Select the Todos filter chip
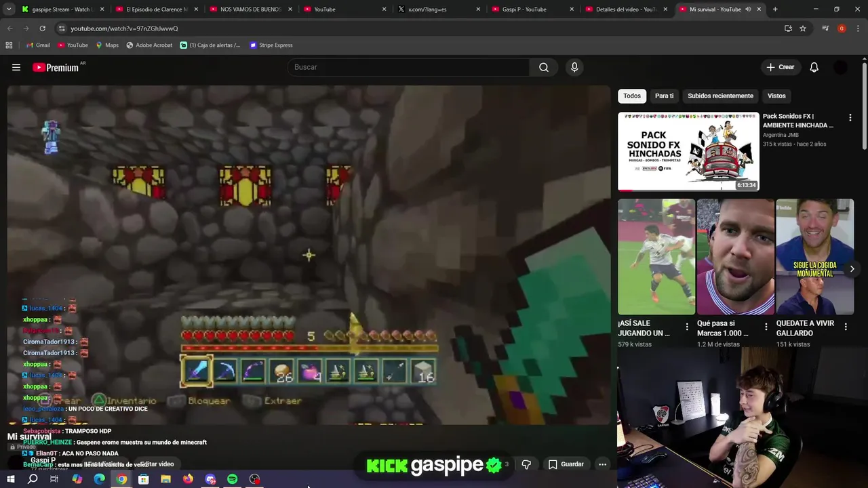The width and height of the screenshot is (868, 488). [632, 96]
